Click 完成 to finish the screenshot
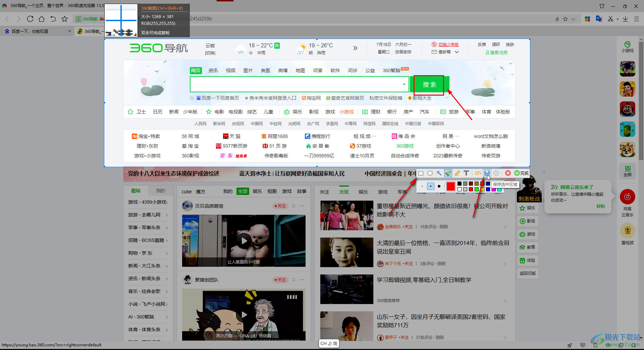 522,173
